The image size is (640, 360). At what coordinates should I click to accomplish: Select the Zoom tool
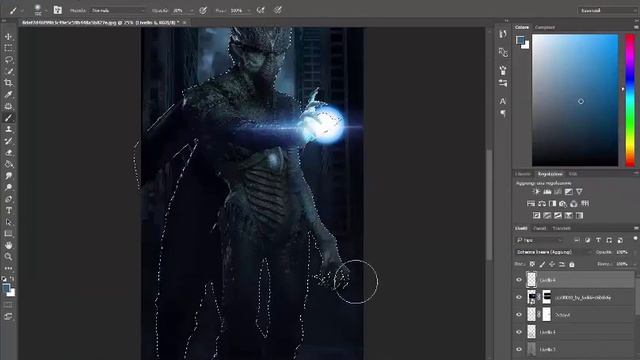[x=8, y=257]
